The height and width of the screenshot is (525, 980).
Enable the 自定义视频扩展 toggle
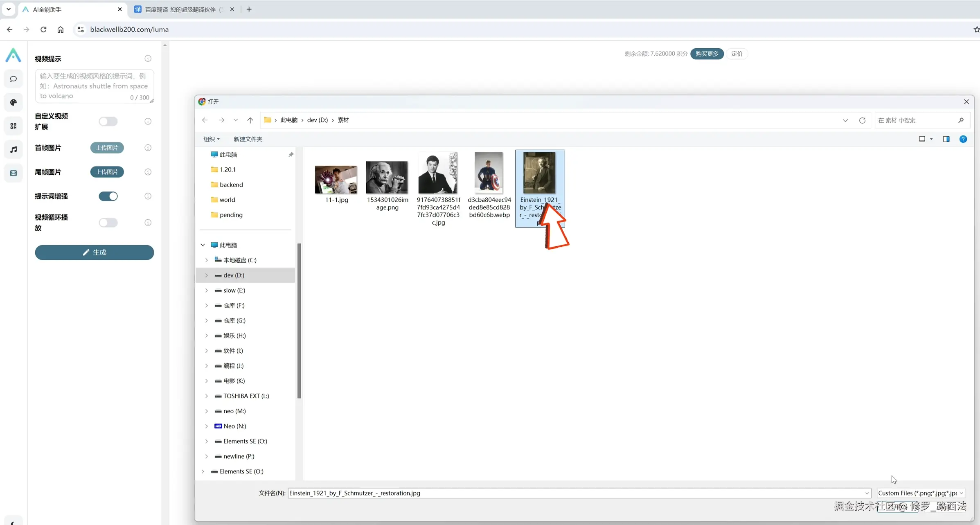108,122
